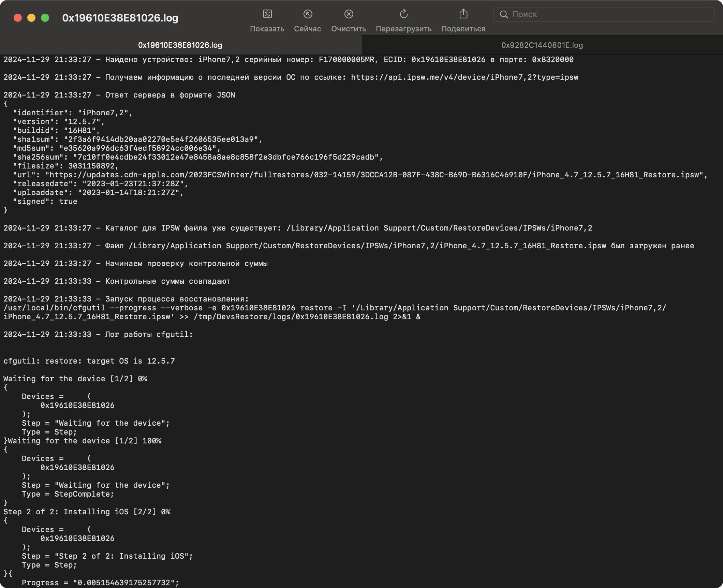Click the Показать toolbar label
723x588 pixels.
pos(267,29)
